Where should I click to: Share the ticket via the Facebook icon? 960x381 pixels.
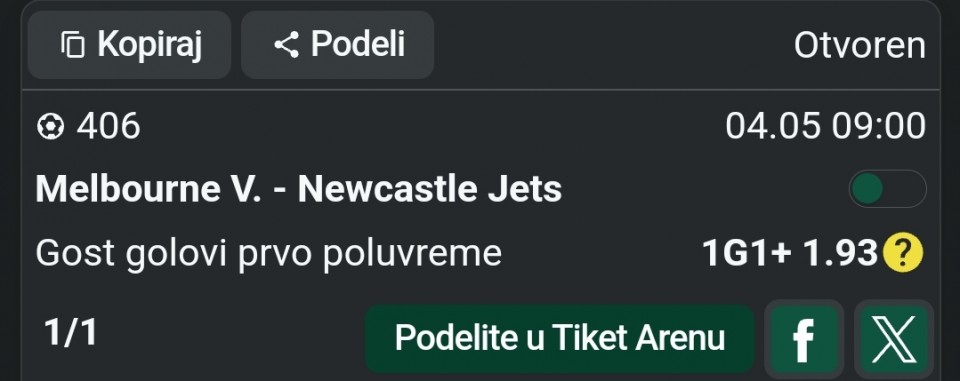803,340
